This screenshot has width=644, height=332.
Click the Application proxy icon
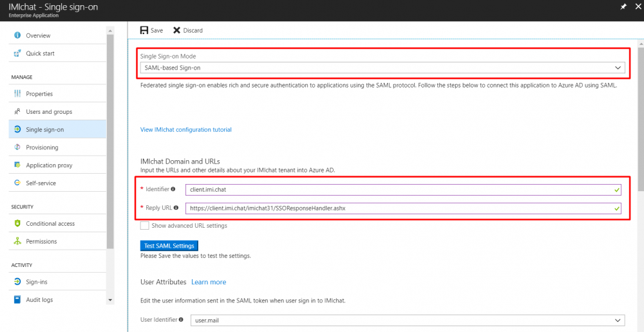pos(17,165)
